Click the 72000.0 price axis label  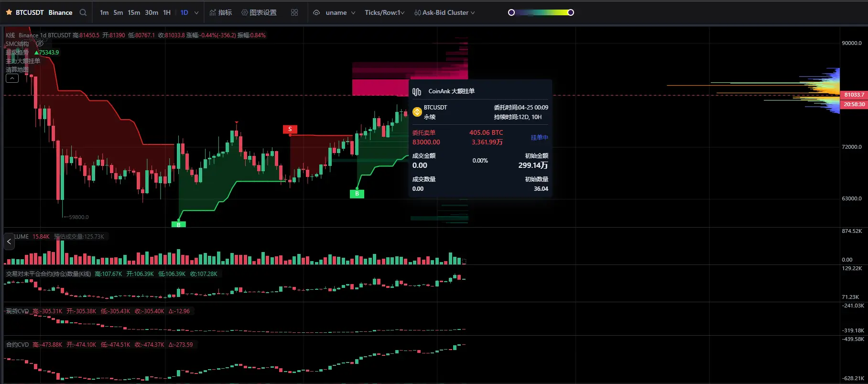pos(852,147)
